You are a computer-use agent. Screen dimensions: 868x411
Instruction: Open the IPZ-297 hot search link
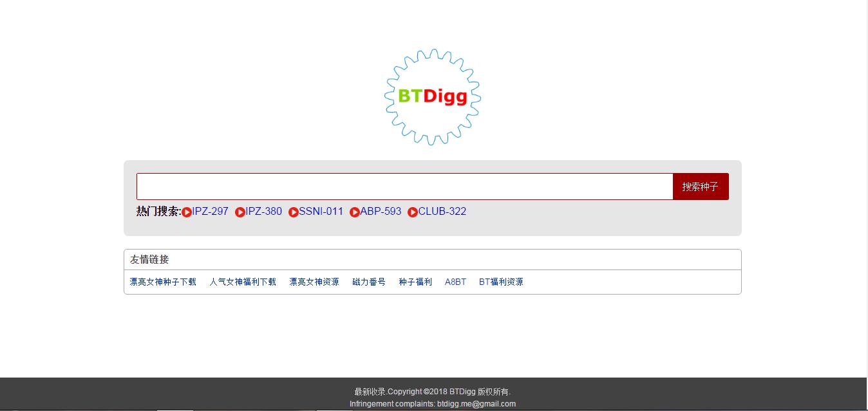211,212
